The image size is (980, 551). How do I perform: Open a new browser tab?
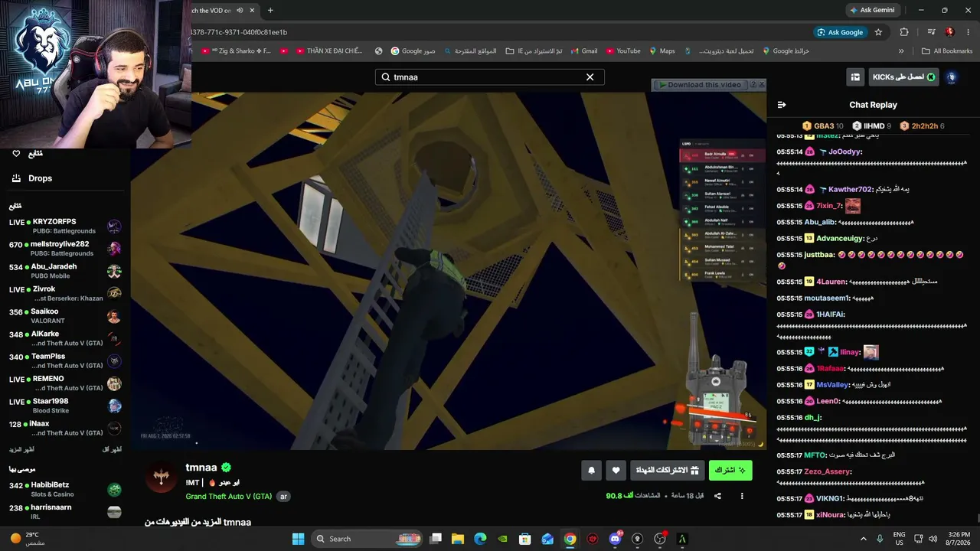270,11
